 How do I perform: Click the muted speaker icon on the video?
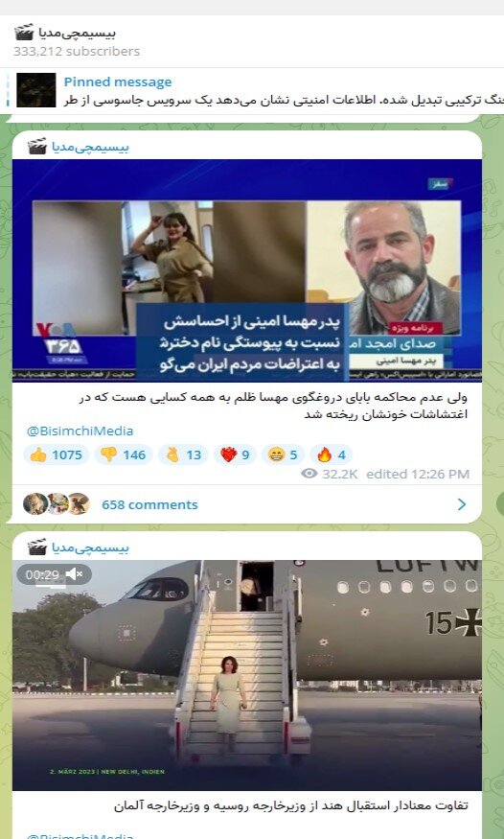pyautogui.click(x=74, y=574)
